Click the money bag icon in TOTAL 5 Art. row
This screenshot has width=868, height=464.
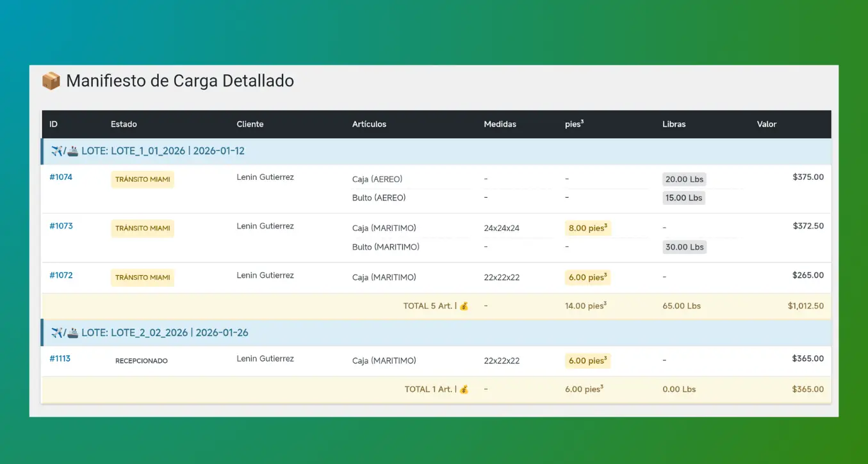tap(464, 307)
